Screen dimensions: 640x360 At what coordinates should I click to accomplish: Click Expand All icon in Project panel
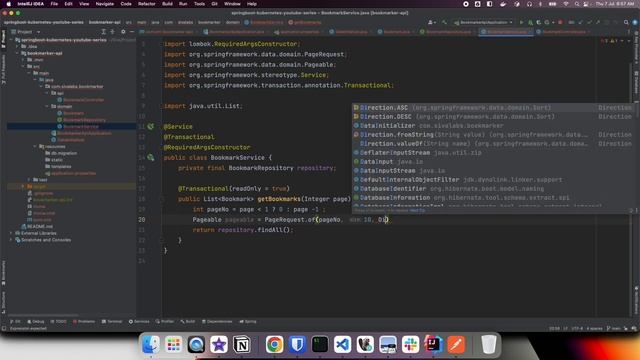104,31
